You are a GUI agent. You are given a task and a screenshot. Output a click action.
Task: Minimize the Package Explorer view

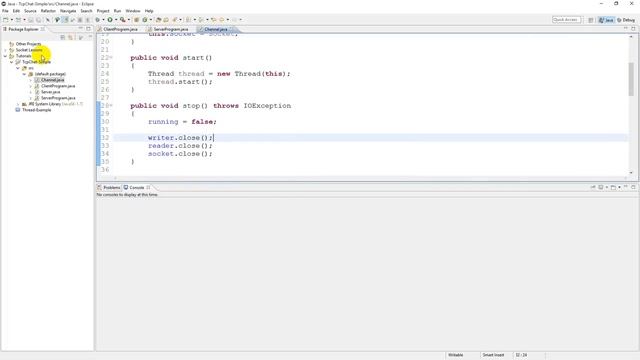81,29
